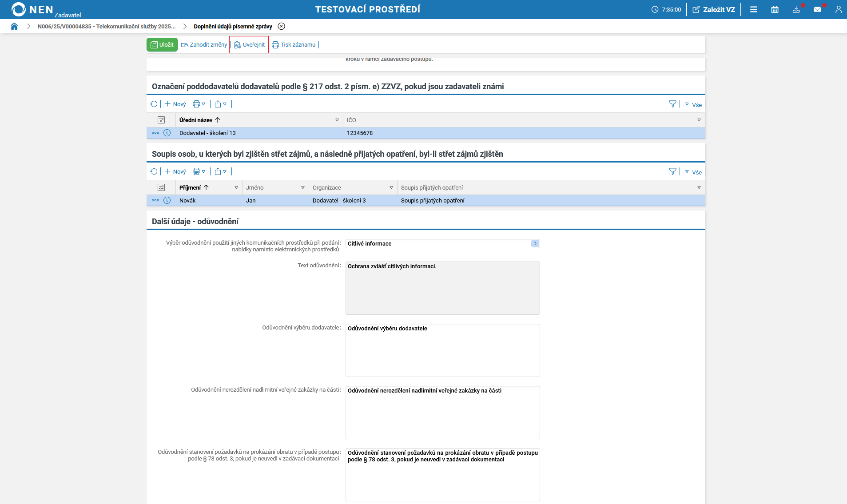Switch to Doplnění údajů písemné zprávy tab
Image resolution: width=847 pixels, height=504 pixels.
233,26
